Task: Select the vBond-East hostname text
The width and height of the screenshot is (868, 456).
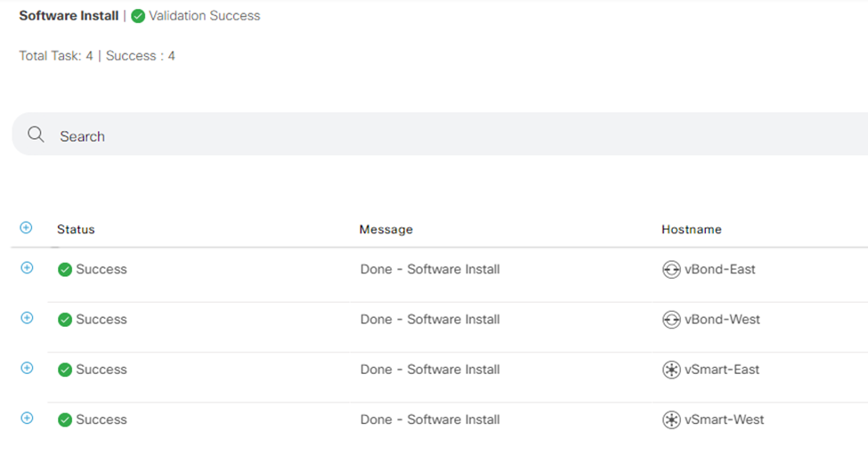Action: click(x=720, y=270)
